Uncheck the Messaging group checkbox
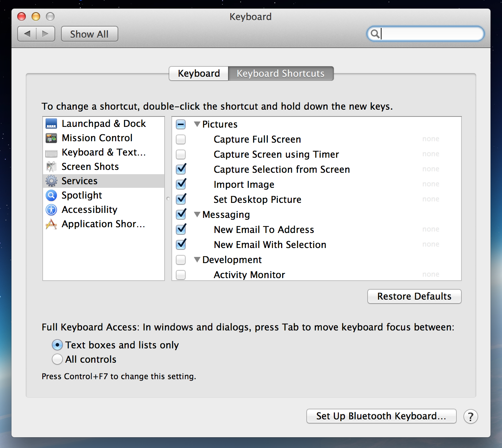The width and height of the screenshot is (502, 448). tap(181, 214)
